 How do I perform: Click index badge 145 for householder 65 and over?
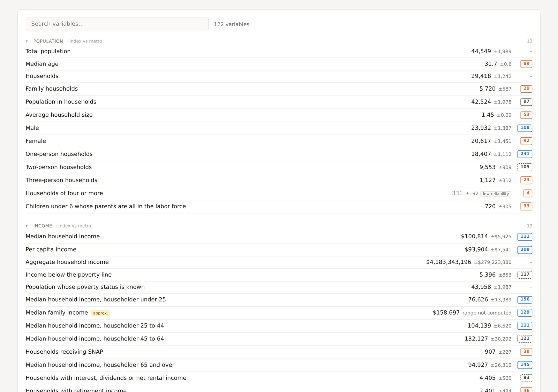click(x=525, y=365)
